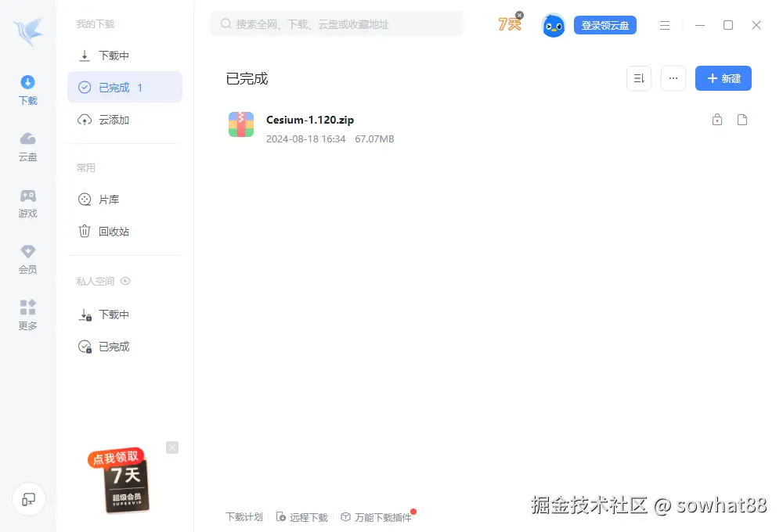
Task: Open the 云盘 cloud drive section
Action: [x=28, y=147]
